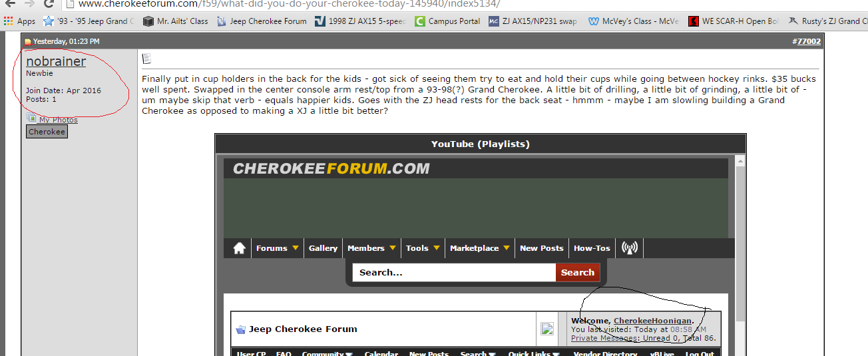Open the Chrome Apps grid shortcut
The image size is (868, 356).
tap(8, 21)
